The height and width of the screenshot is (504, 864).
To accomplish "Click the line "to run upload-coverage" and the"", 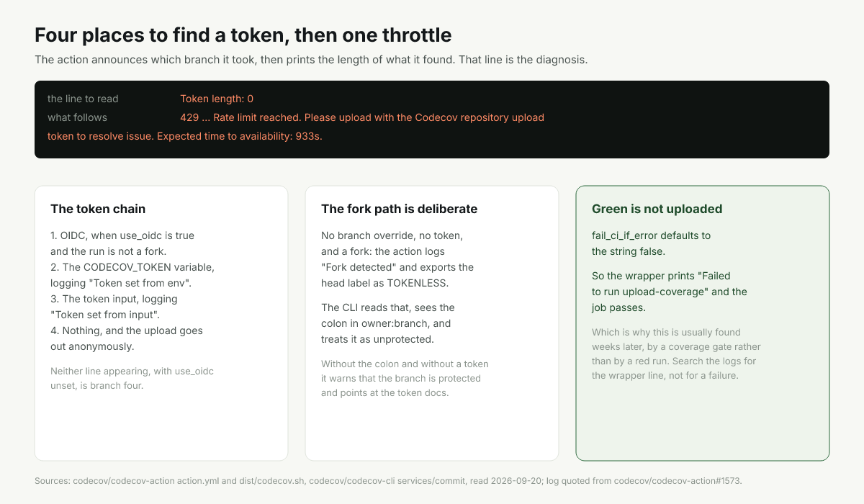I will (x=670, y=292).
